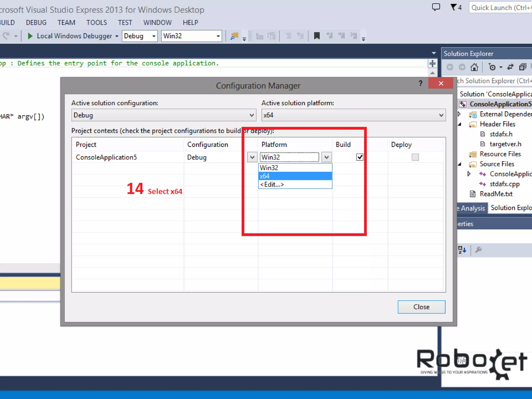Open the TOOLS menu
Viewport: 532px width, 399px height.
(96, 23)
